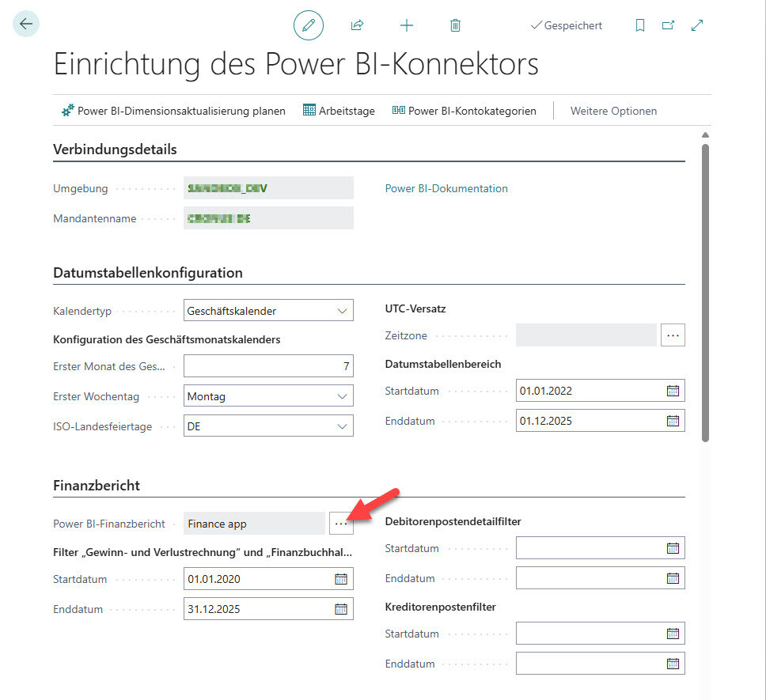Viewport: 766px width, 700px height.
Task: Go back with the arrow button
Action: click(x=26, y=24)
